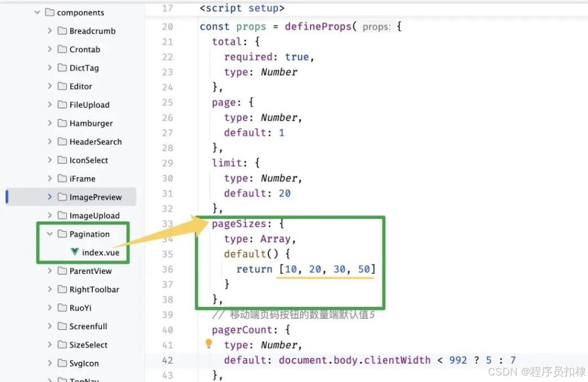Viewport: 588px width, 382px height.
Task: Expand the Crontab folder chevron
Action: [x=50, y=49]
